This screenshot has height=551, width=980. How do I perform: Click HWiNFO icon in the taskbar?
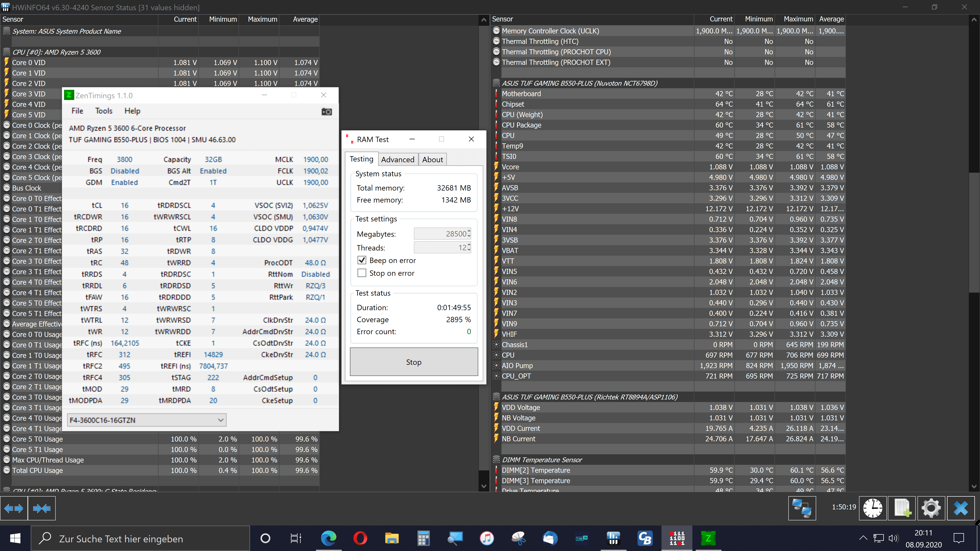click(613, 539)
